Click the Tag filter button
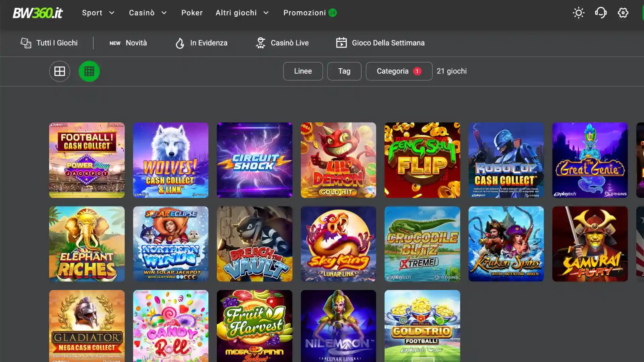Image resolution: width=644 pixels, height=362 pixels. [344, 71]
